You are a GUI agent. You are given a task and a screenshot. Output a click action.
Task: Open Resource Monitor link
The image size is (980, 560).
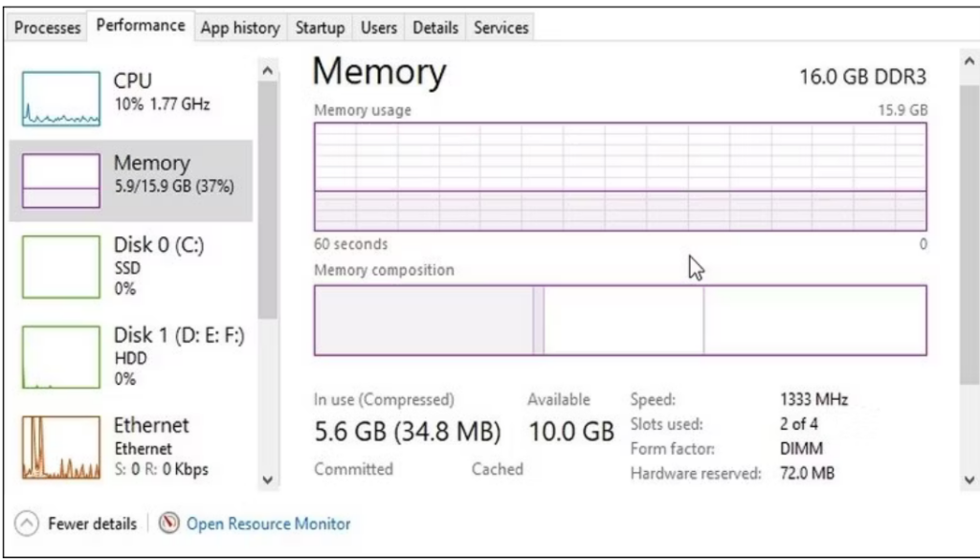268,524
